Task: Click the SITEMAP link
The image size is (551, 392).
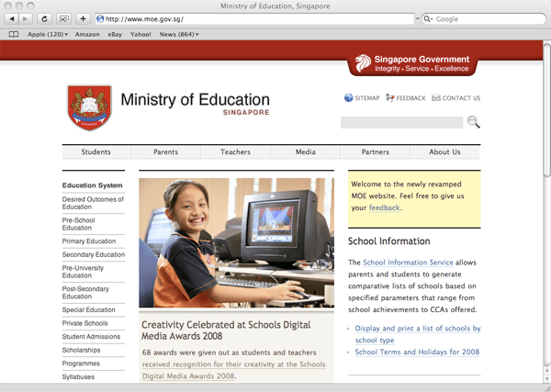Action: 367,98
